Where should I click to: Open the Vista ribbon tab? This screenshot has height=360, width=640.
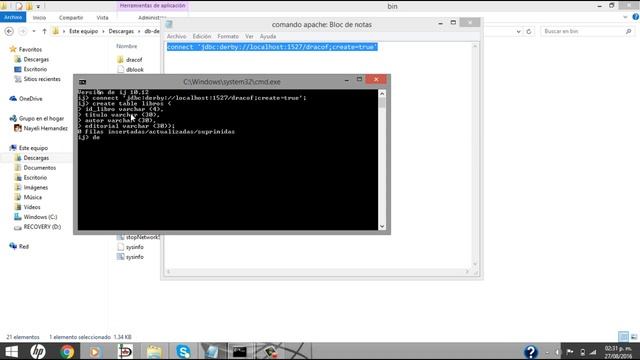pyautogui.click(x=102, y=18)
